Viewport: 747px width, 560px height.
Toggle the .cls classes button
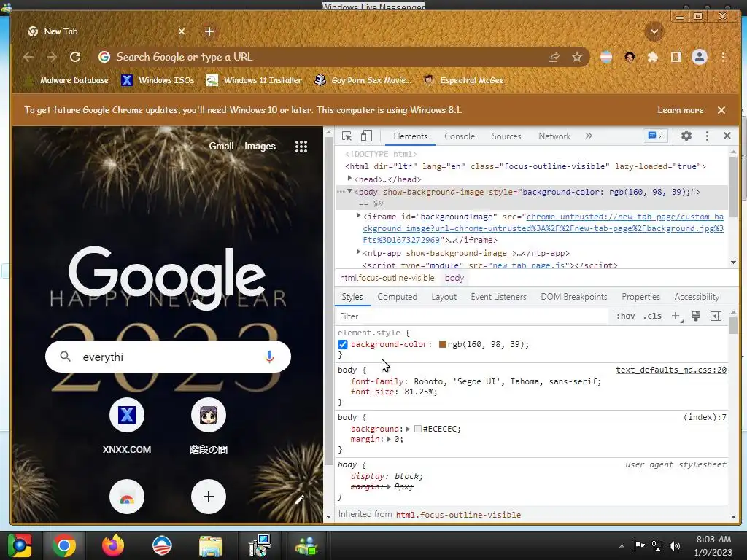pyautogui.click(x=652, y=316)
